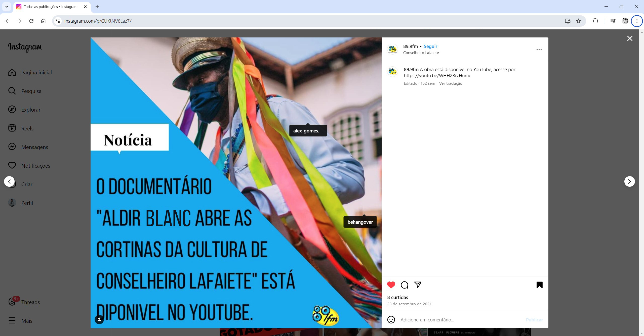The image size is (644, 336).
Task: Open the Explorar compass icon
Action: coord(12,110)
